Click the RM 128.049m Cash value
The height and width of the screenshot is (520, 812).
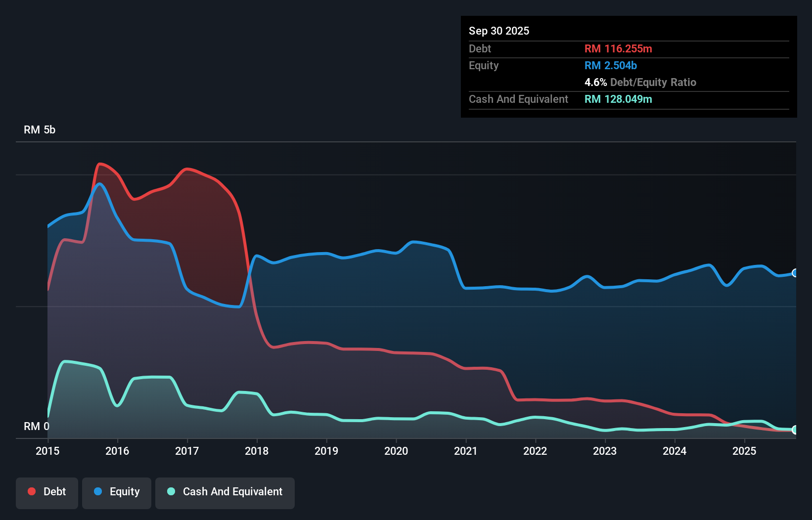(618, 99)
